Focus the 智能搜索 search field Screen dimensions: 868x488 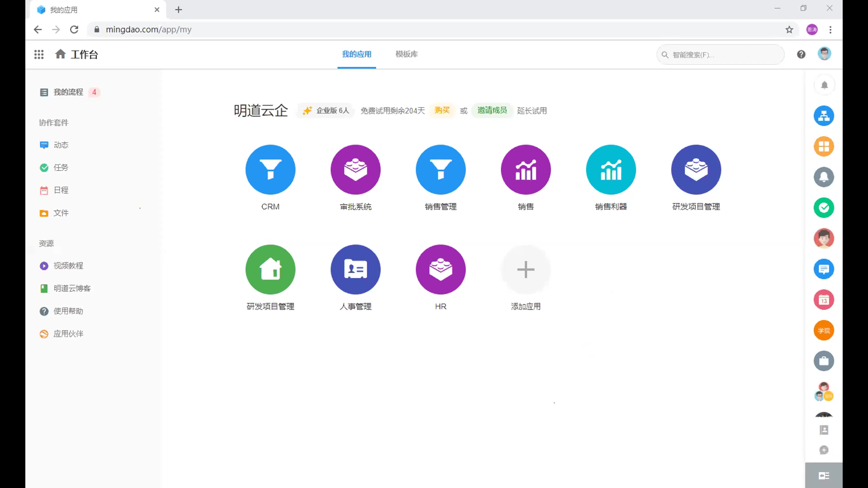pos(720,54)
